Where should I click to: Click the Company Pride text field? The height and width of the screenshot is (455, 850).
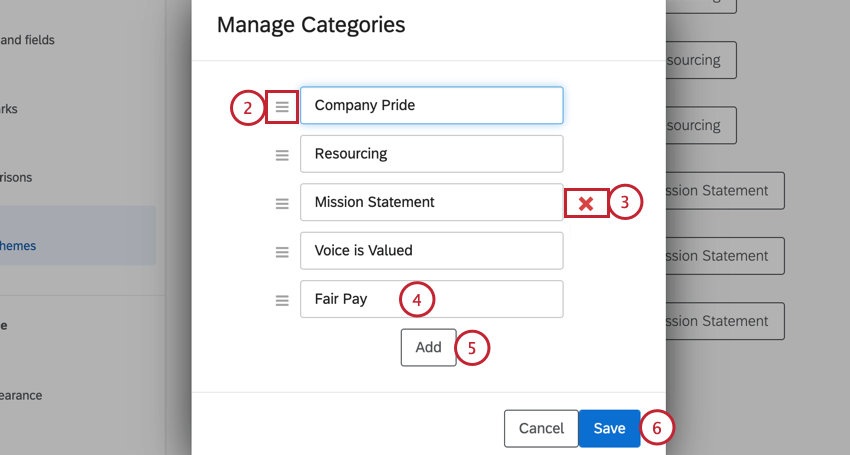431,105
